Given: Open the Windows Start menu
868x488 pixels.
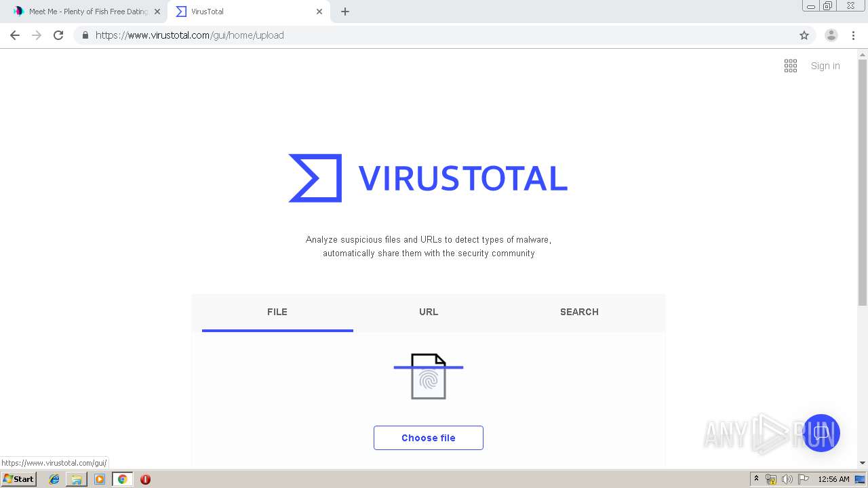Looking at the screenshot, I should pyautogui.click(x=19, y=479).
